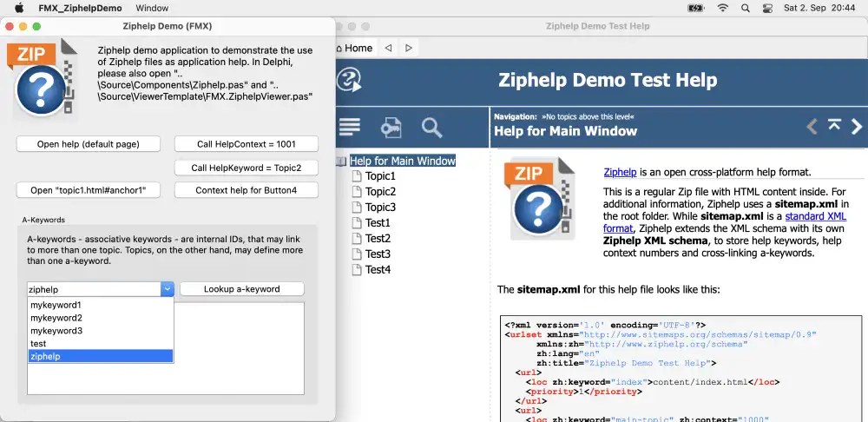Select Test3 in the contents tree
The image size is (868, 422).
pyautogui.click(x=378, y=254)
